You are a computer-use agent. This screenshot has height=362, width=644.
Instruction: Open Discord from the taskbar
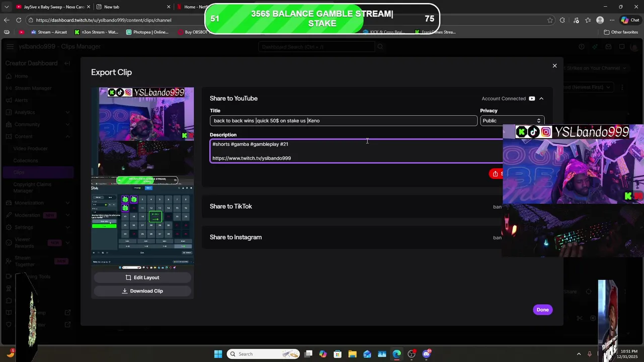tap(426, 354)
